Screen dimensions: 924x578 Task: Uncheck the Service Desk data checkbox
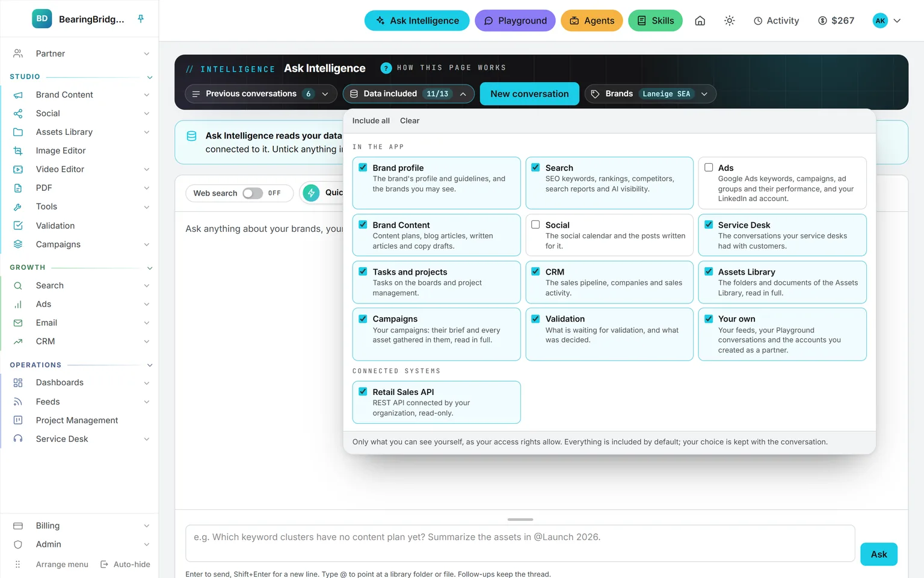click(709, 225)
